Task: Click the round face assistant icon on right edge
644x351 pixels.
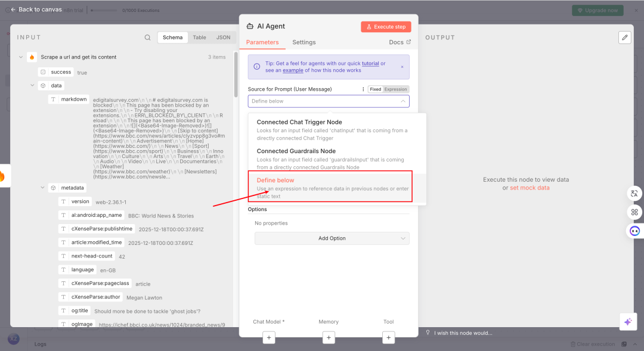Action: pyautogui.click(x=634, y=231)
